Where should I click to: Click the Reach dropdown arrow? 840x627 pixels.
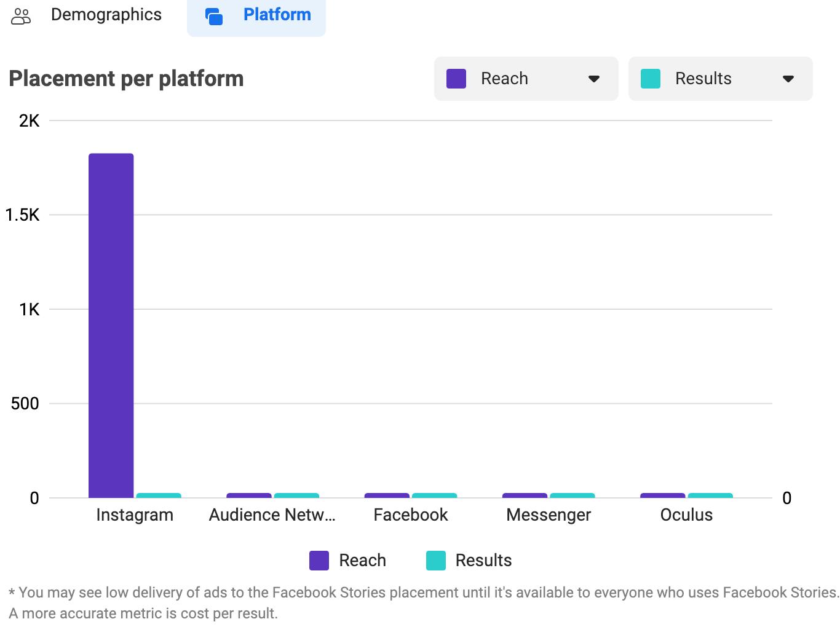pyautogui.click(x=594, y=79)
